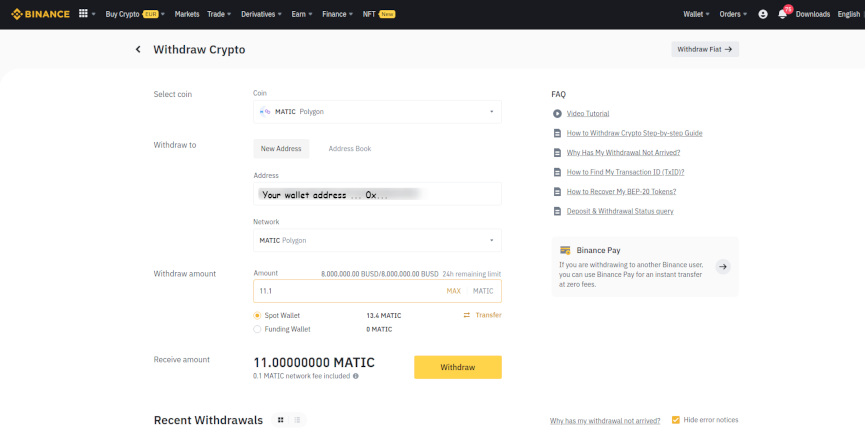
Task: Click the Binance logo
Action: (40, 14)
